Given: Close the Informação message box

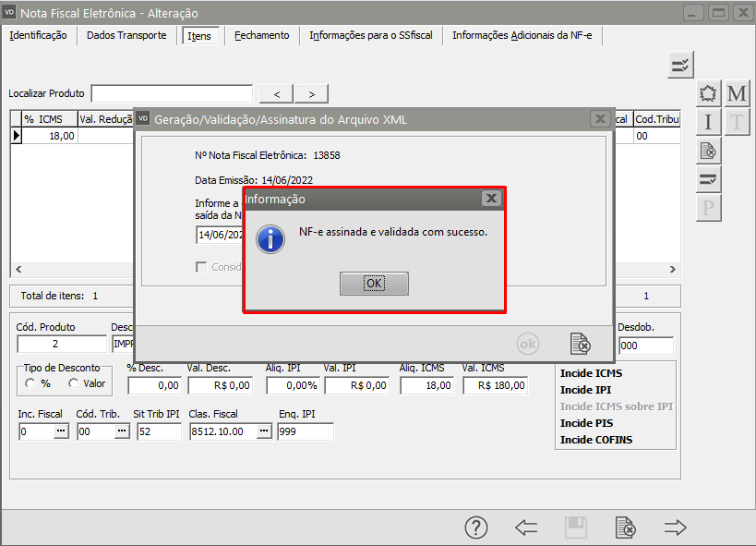Looking at the screenshot, I should point(491,199).
